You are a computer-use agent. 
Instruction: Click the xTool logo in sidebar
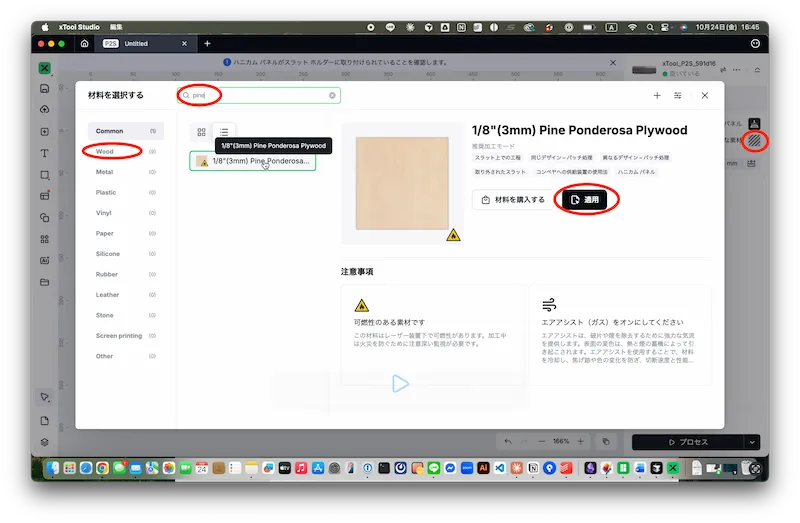(45, 68)
